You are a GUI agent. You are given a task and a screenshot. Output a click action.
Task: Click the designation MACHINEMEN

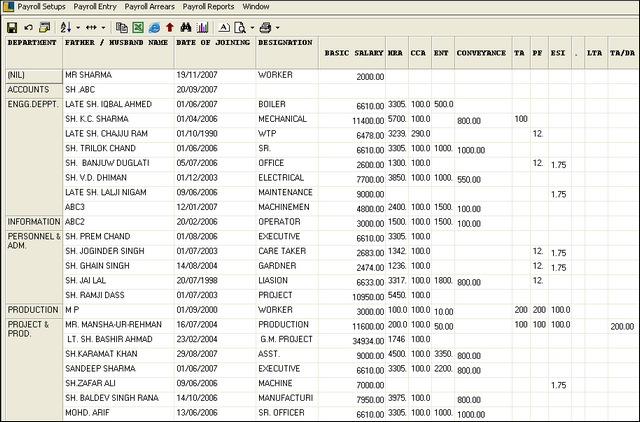284,207
